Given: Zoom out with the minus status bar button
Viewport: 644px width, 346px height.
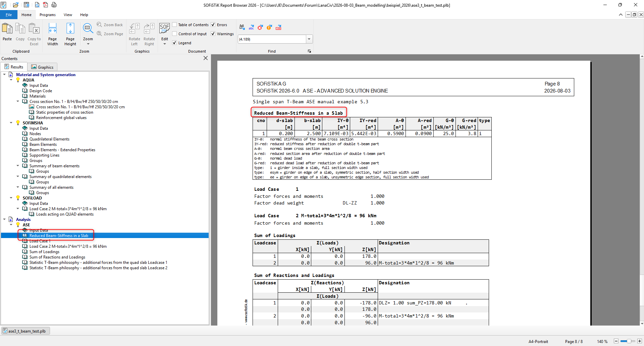Looking at the screenshot, I should pyautogui.click(x=616, y=341).
